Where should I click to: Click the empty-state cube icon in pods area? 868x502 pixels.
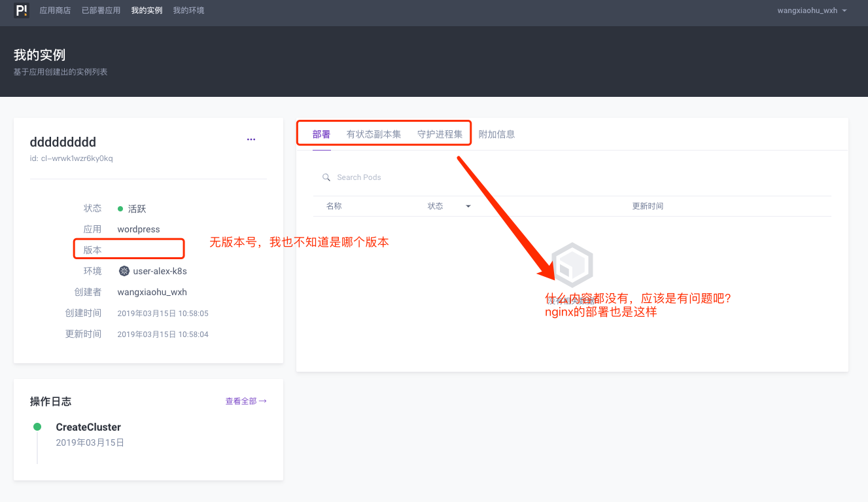pos(572,265)
